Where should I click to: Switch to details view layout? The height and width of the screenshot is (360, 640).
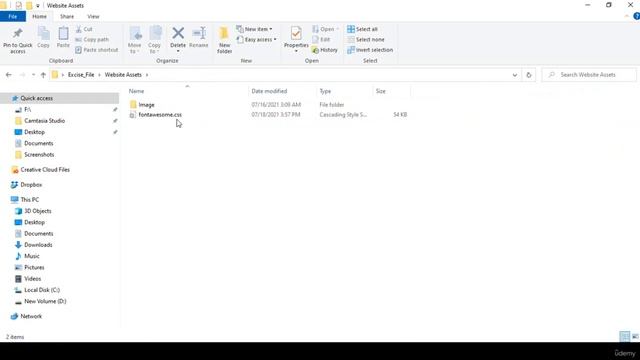pos(624,336)
